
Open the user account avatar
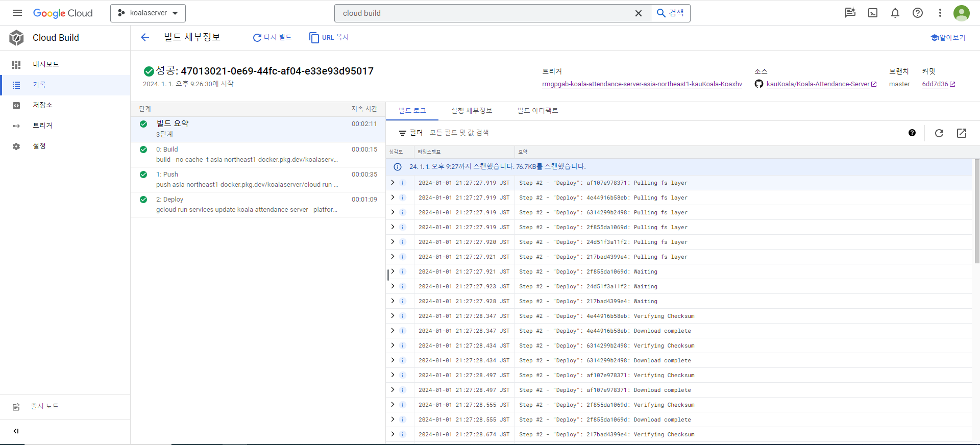pyautogui.click(x=962, y=13)
